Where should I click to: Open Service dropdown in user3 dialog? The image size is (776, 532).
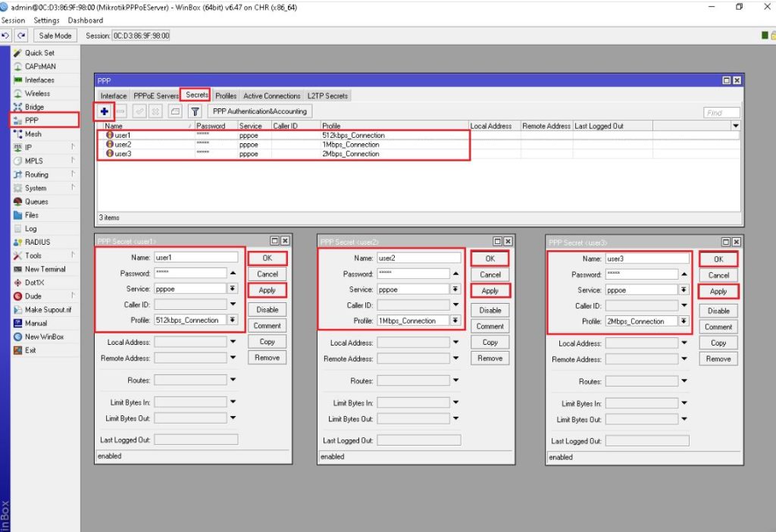[x=684, y=290]
